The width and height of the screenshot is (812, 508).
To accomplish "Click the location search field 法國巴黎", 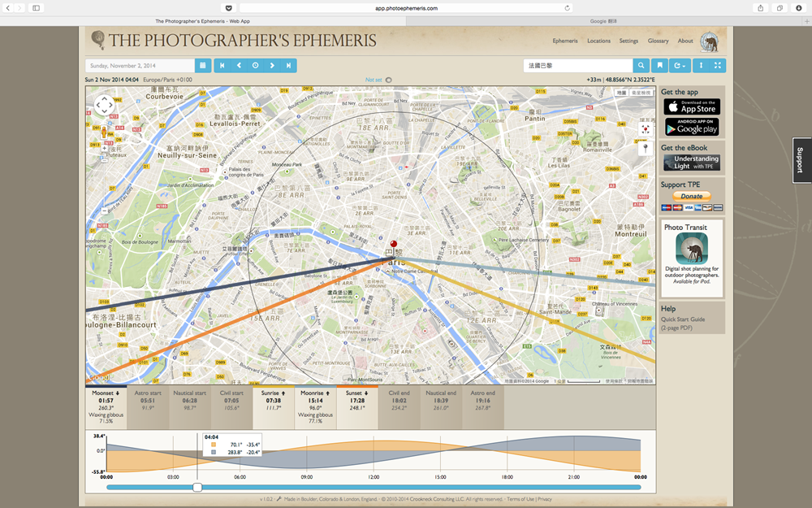I will pyautogui.click(x=578, y=66).
